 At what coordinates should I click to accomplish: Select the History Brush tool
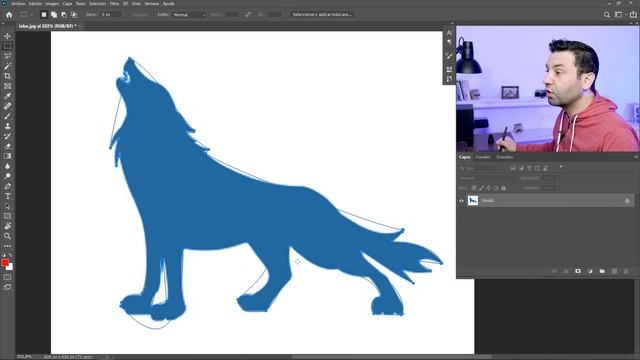7,136
